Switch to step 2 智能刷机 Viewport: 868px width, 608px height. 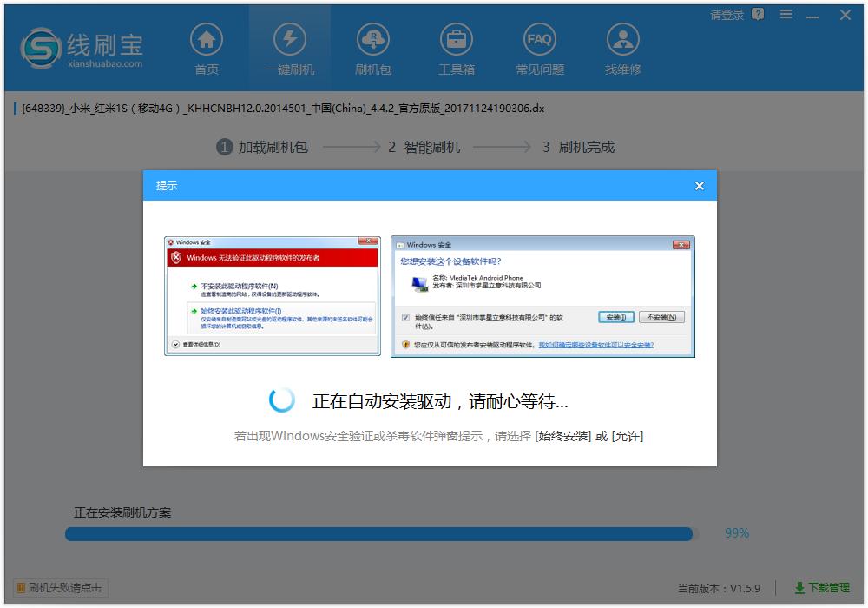pos(424,147)
